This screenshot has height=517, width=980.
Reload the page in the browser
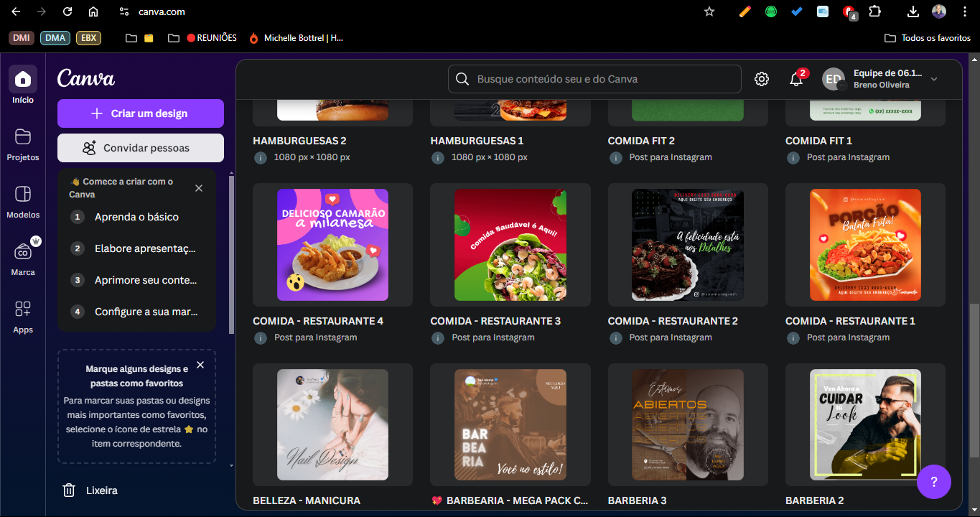[67, 11]
